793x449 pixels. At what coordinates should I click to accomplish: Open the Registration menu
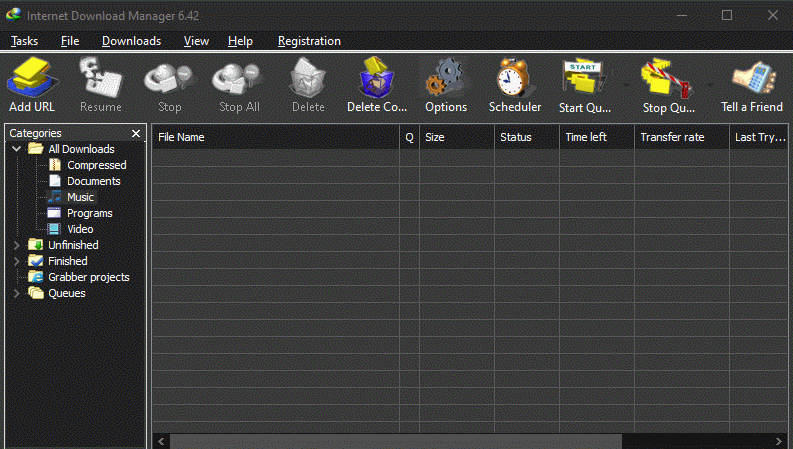309,41
